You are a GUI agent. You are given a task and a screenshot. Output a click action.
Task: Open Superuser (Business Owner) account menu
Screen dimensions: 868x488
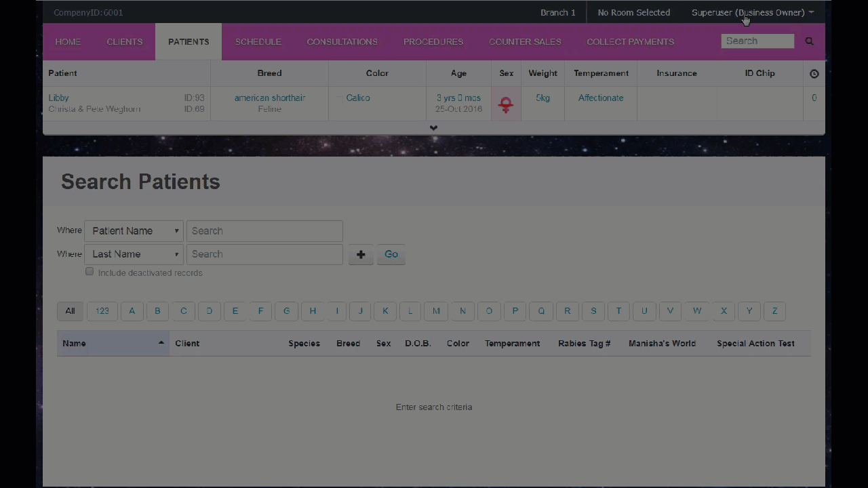coord(753,12)
